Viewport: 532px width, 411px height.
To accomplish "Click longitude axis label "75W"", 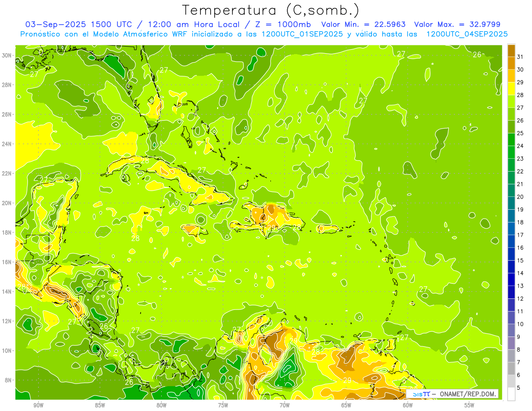I will (x=223, y=405).
